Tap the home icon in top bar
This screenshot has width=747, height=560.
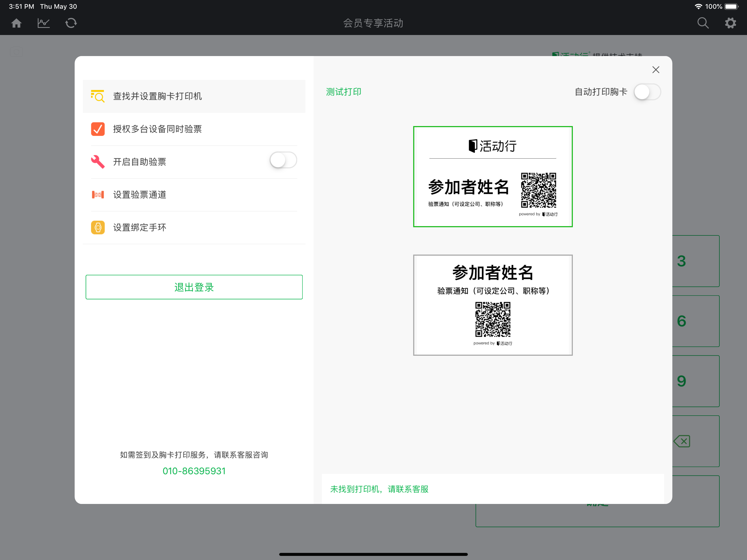pos(16,23)
